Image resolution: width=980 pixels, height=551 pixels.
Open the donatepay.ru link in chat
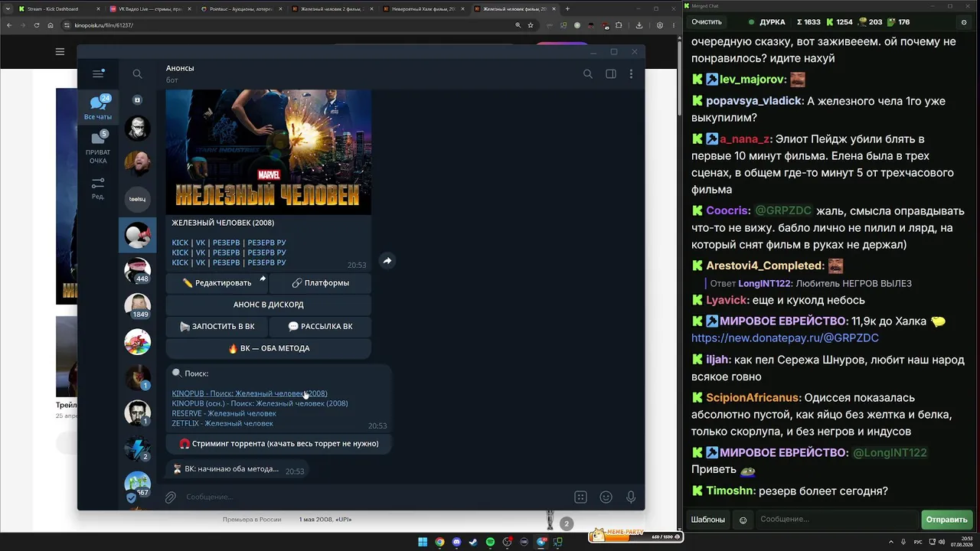[785, 337]
